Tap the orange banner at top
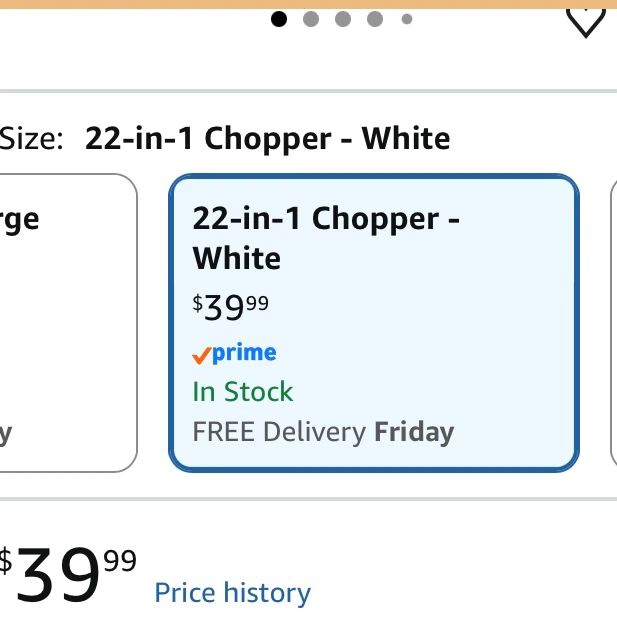This screenshot has width=617, height=634. pos(308,4)
